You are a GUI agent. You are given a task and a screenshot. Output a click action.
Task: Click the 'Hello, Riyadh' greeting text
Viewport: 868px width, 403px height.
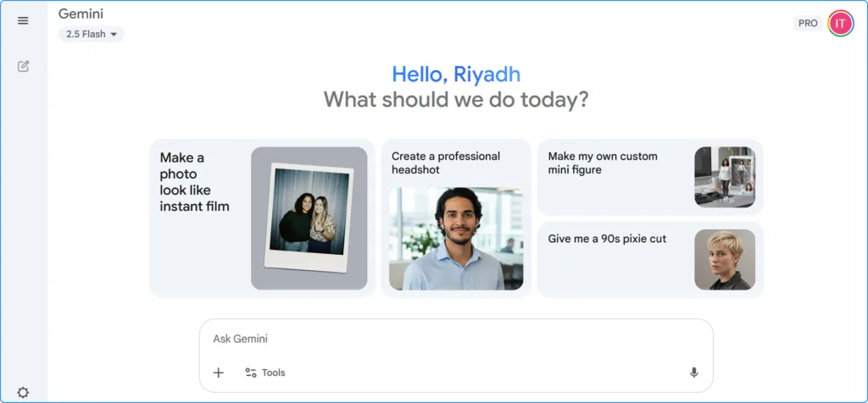coord(456,75)
